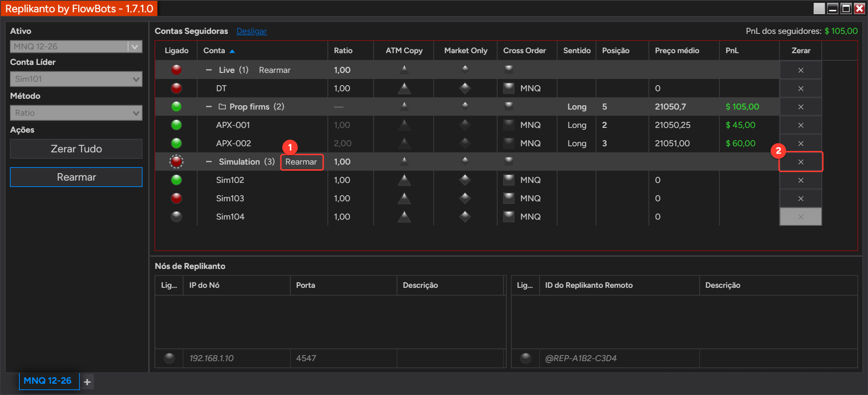868x395 pixels.
Task: Flatten the Simulation group with its X
Action: click(x=801, y=162)
